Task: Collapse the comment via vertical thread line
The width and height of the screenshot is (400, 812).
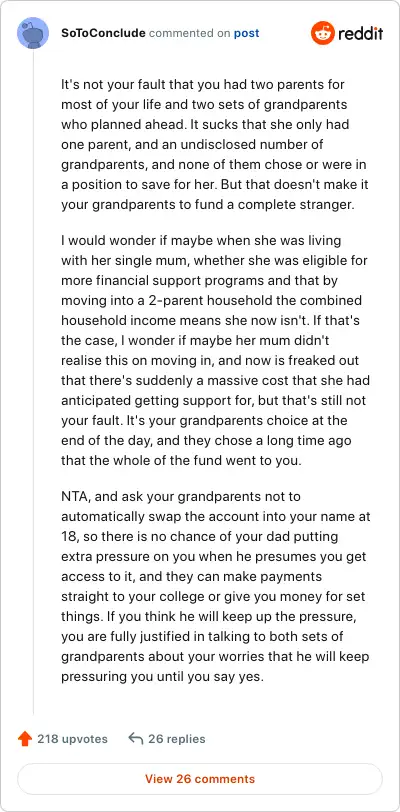Action: (x=33, y=383)
